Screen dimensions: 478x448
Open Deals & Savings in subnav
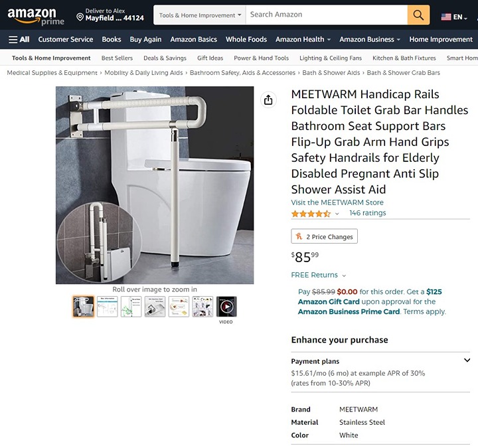(x=165, y=58)
